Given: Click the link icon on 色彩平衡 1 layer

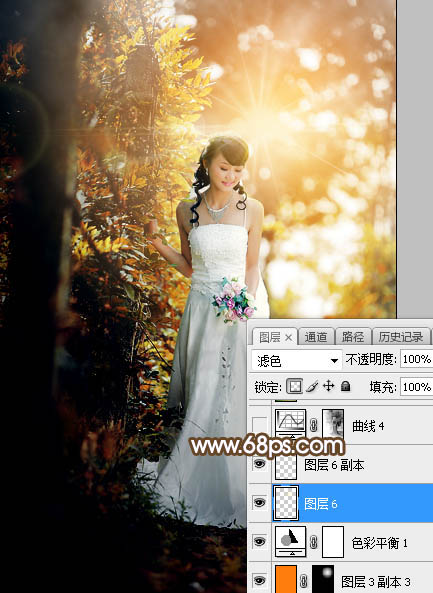Looking at the screenshot, I should (314, 543).
